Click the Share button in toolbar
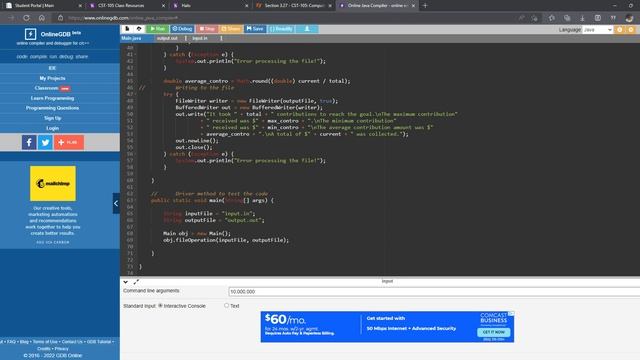Image resolution: width=640 pixels, height=360 pixels. click(231, 29)
